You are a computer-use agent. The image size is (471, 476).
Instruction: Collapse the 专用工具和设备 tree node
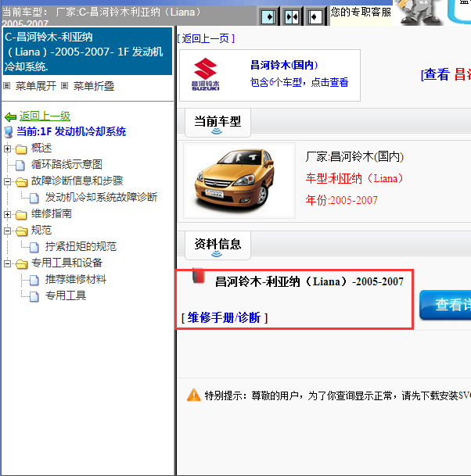point(7,263)
